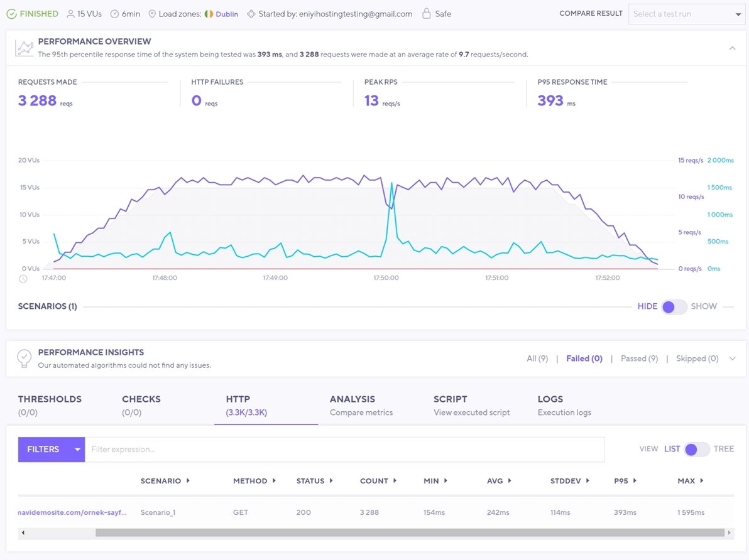Sort by the Status column

[315, 481]
